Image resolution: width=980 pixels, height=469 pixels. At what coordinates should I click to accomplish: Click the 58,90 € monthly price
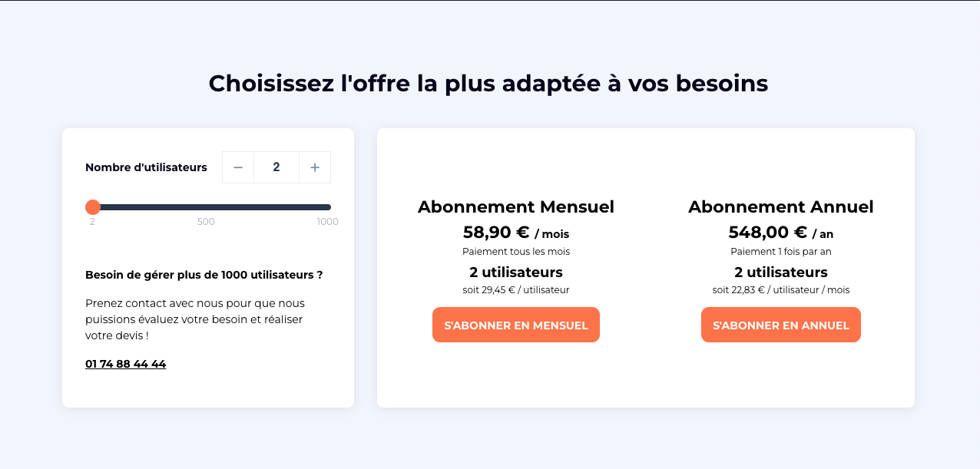coord(496,233)
